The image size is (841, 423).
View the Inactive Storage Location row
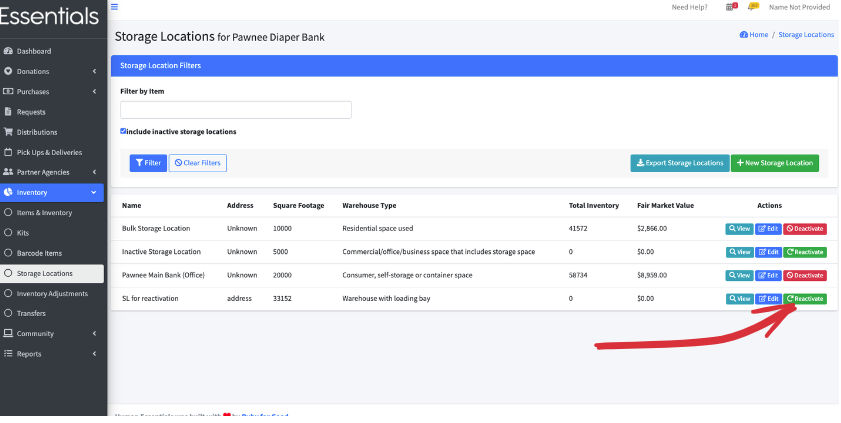(x=740, y=252)
